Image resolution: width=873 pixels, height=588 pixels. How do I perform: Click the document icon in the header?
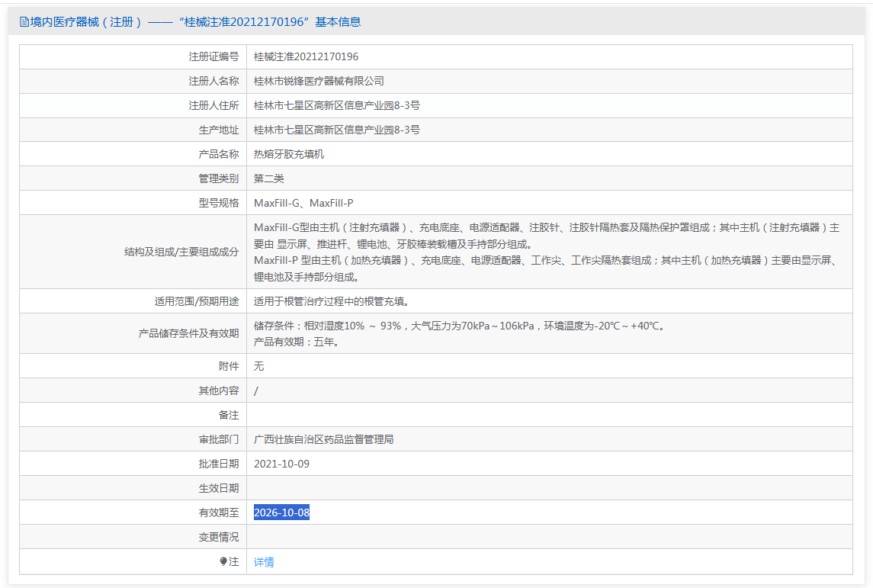point(24,22)
